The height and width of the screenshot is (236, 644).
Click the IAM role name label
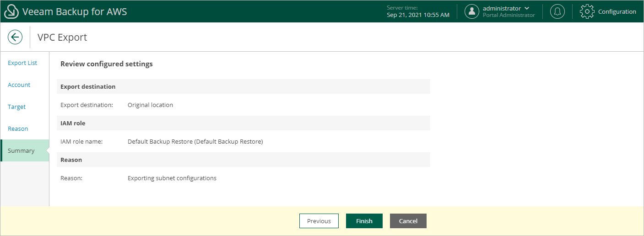(x=81, y=141)
